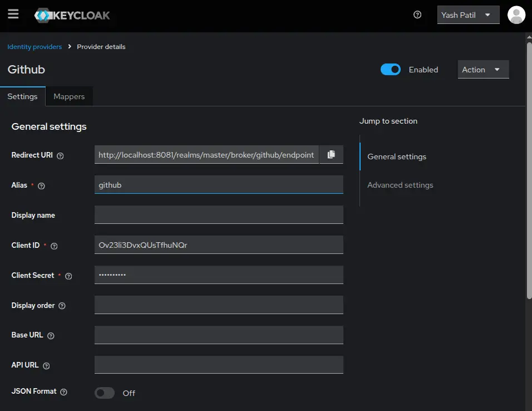Copy the Redirect URI using the copy icon

click(331, 155)
